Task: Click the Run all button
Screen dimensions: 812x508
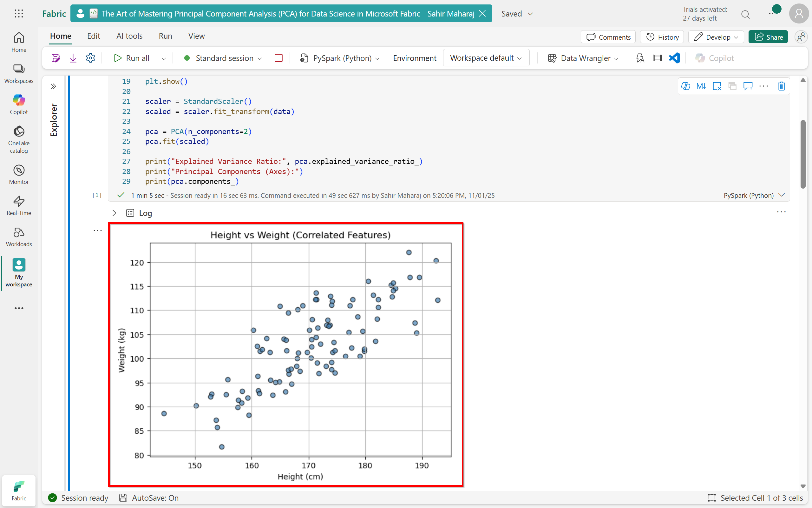Action: click(132, 58)
